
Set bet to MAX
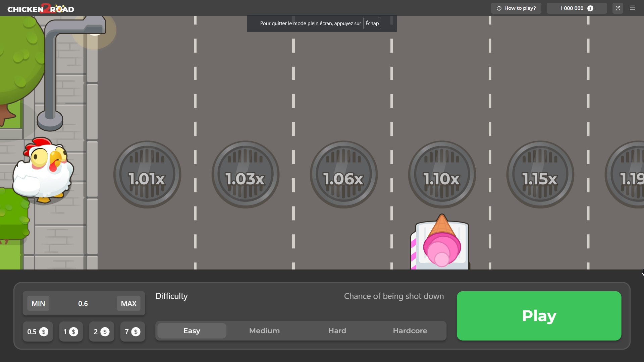[x=128, y=303]
